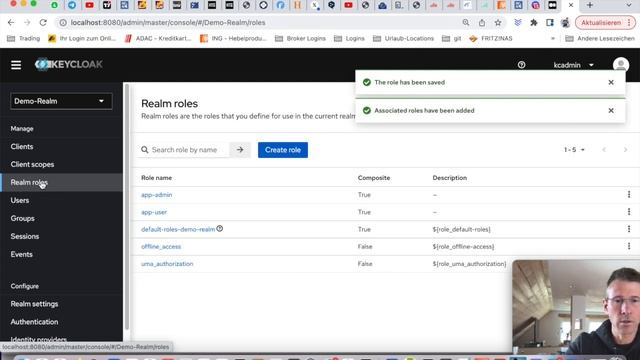The width and height of the screenshot is (640, 360).
Task: Reload the page with browser refresh
Action: click(43, 22)
